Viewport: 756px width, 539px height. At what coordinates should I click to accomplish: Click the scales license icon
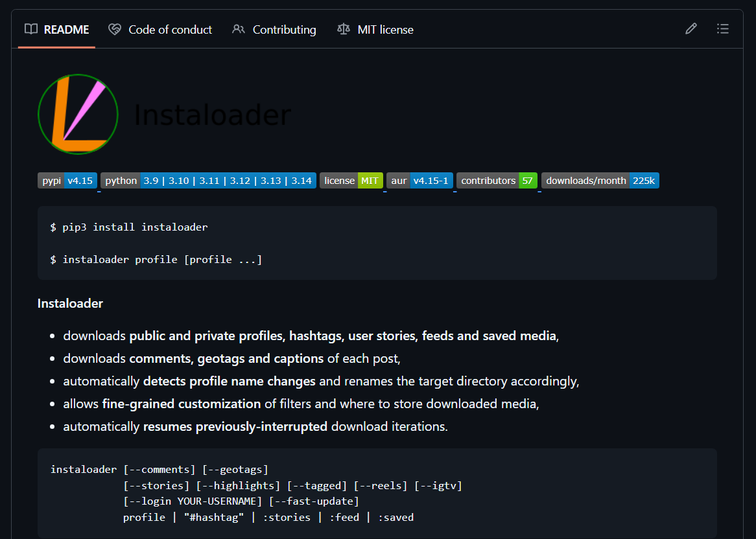[x=343, y=29]
